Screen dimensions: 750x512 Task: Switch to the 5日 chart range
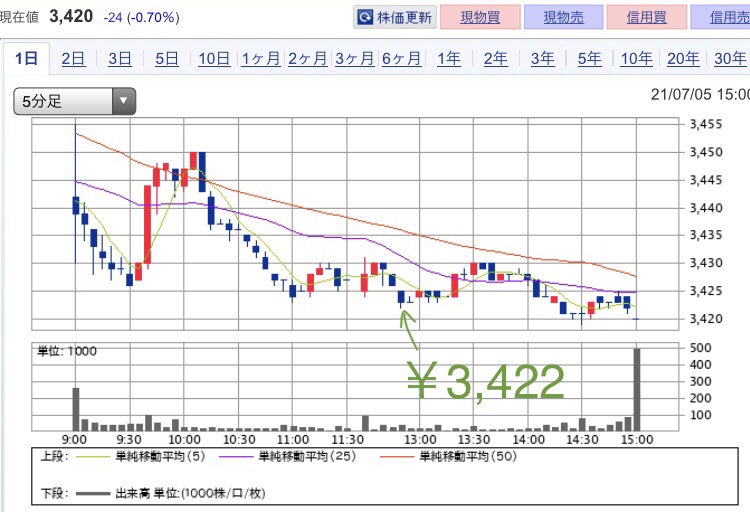tap(166, 59)
